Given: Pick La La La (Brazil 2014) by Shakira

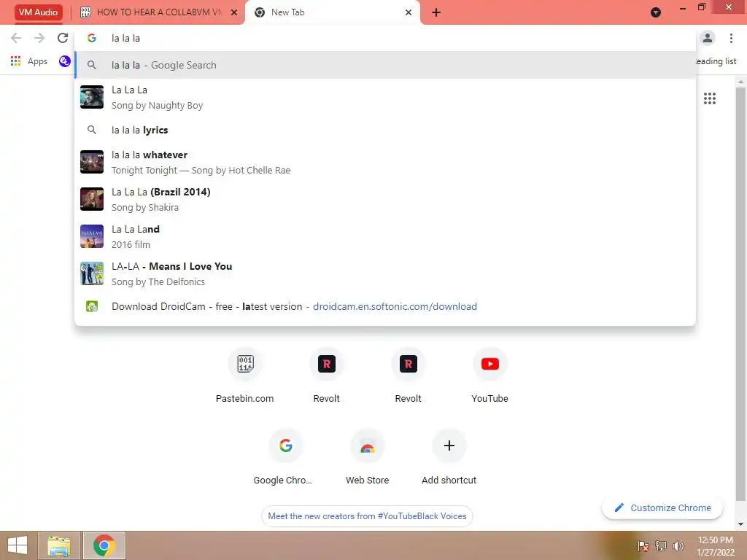Looking at the screenshot, I should (x=385, y=200).
